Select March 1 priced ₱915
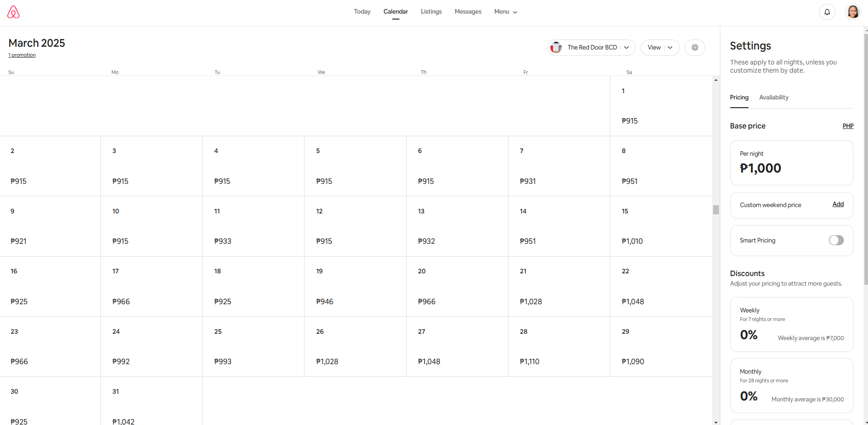This screenshot has height=425, width=868. pos(661,106)
